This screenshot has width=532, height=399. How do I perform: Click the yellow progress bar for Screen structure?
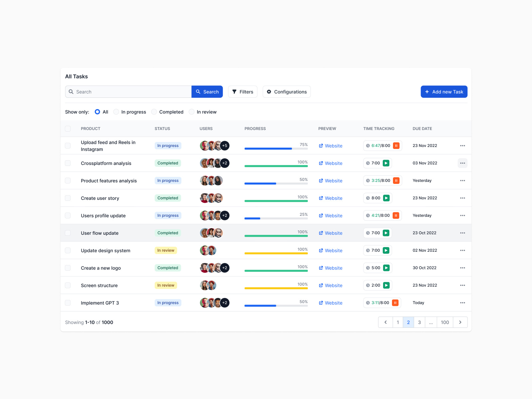click(x=276, y=288)
